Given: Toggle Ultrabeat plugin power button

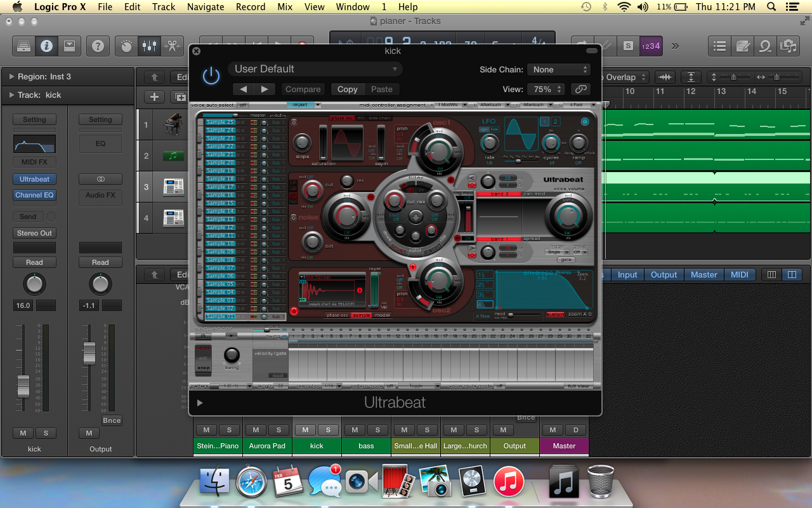Looking at the screenshot, I should [x=211, y=76].
